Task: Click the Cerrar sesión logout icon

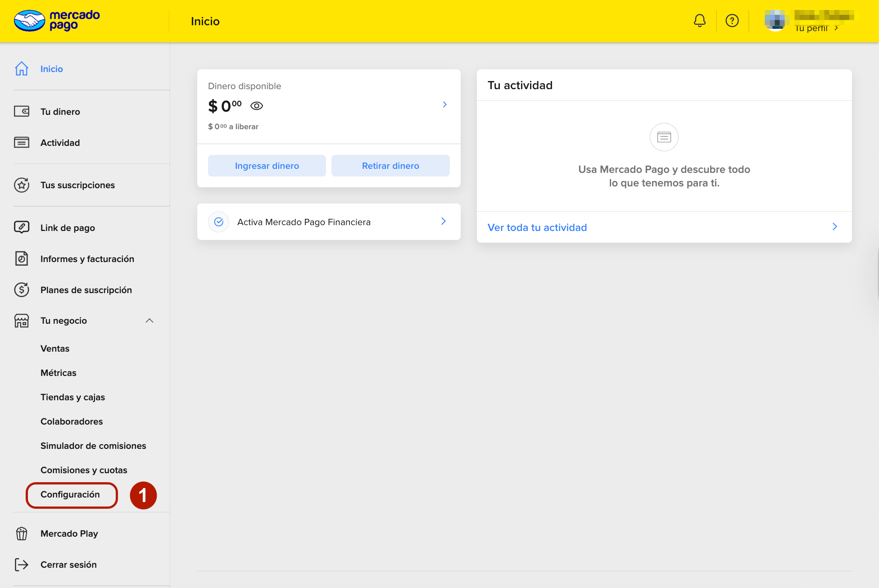Action: (x=22, y=564)
